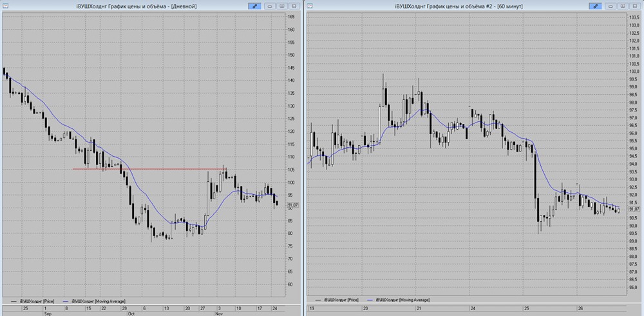Screen dimensions: 644x316
Task: Click the Nov month label on the daily time axis
Action: [x=218, y=313]
